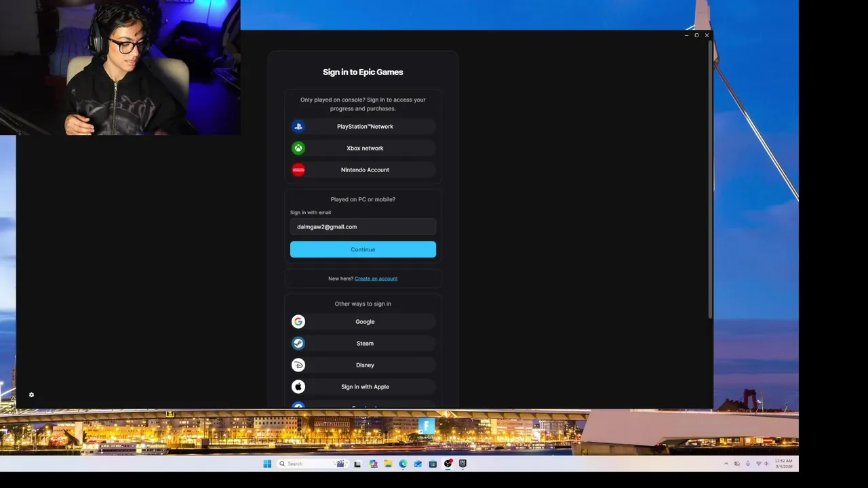Open the volume speaker tray icon

pyautogui.click(x=766, y=464)
